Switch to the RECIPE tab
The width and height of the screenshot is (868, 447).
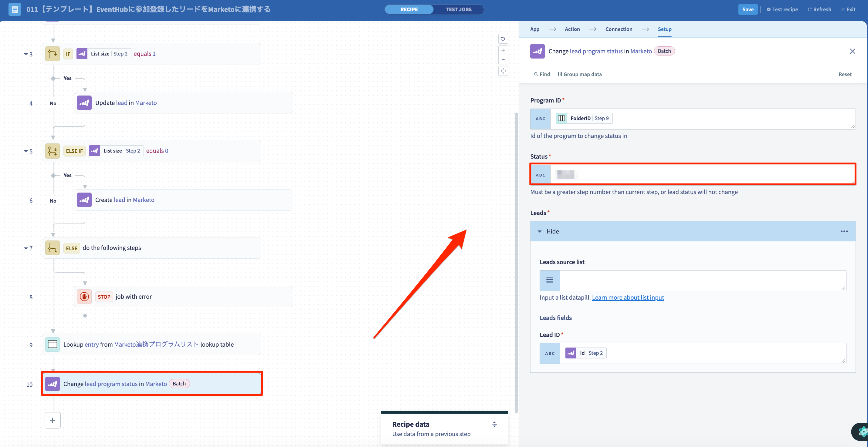409,9
